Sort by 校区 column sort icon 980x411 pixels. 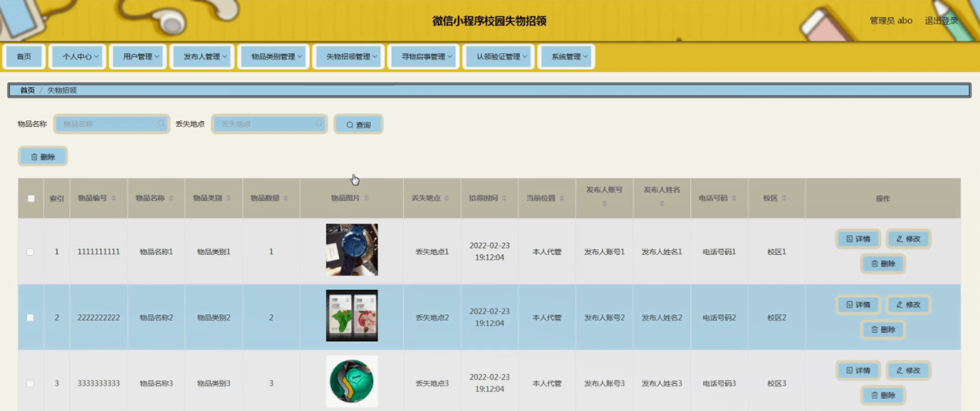click(784, 199)
